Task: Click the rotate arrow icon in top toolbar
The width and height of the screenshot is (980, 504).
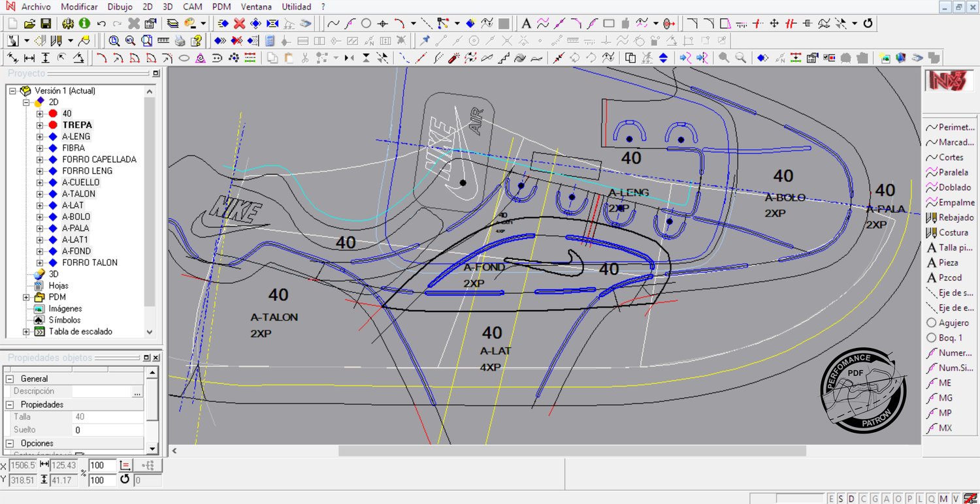Action: click(x=868, y=24)
